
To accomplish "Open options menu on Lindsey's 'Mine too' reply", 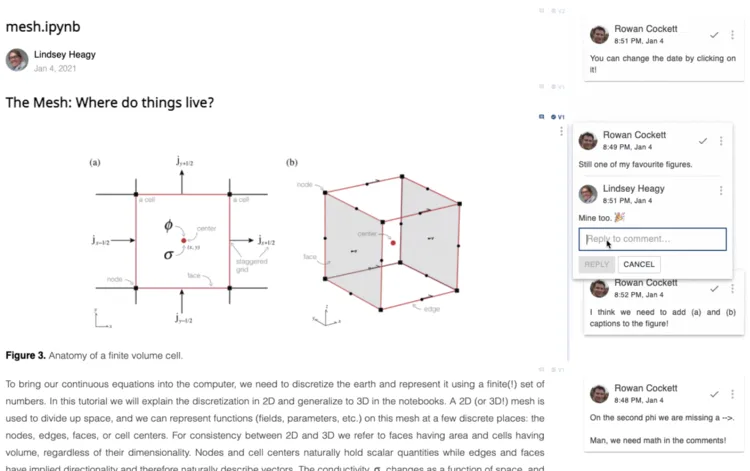I will [721, 191].
